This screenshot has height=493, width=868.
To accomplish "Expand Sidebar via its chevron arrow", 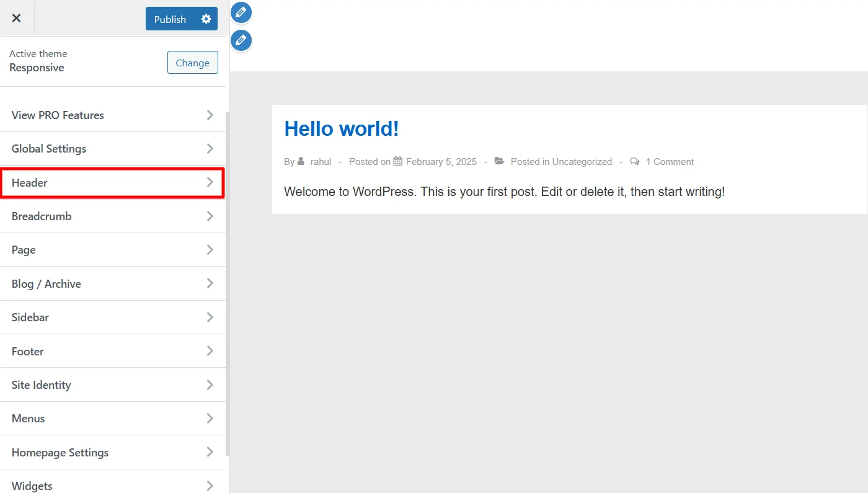I will tap(210, 318).
